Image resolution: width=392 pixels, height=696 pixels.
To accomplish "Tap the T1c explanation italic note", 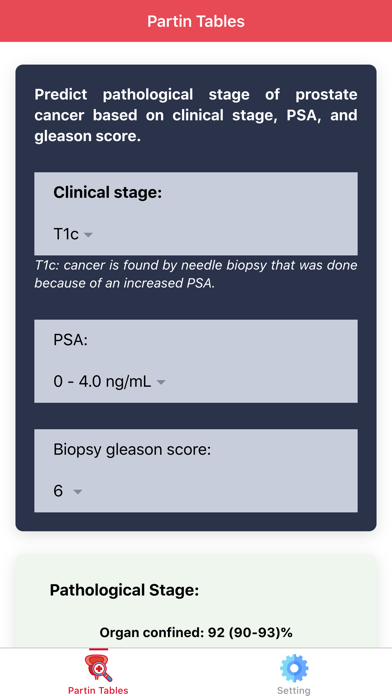I will [x=196, y=274].
